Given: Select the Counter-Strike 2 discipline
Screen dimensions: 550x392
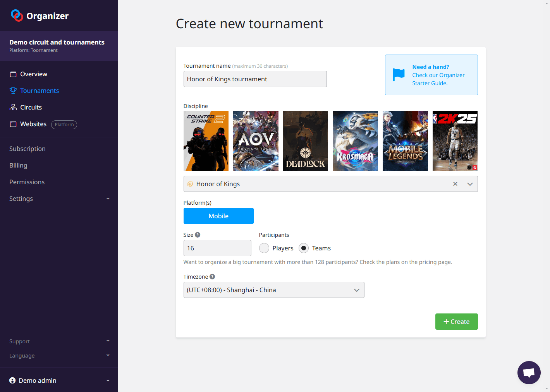Looking at the screenshot, I should [206, 141].
